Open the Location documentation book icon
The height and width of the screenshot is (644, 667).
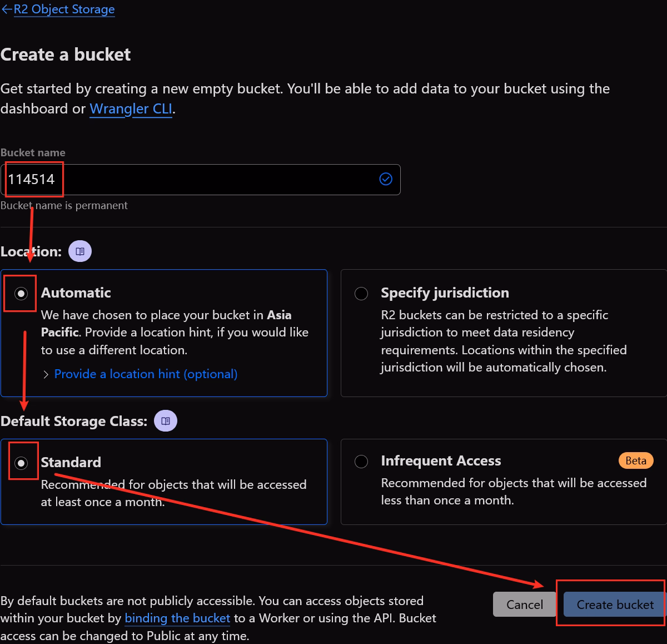[x=80, y=251]
